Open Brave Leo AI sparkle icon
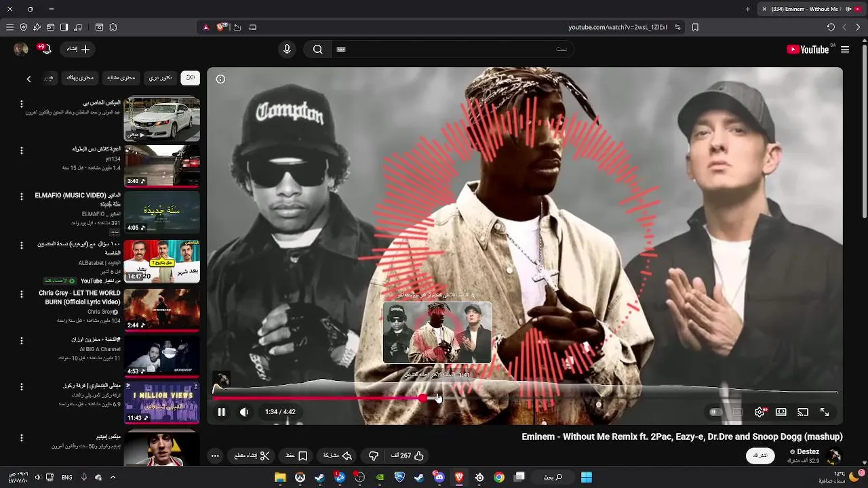 (x=37, y=27)
